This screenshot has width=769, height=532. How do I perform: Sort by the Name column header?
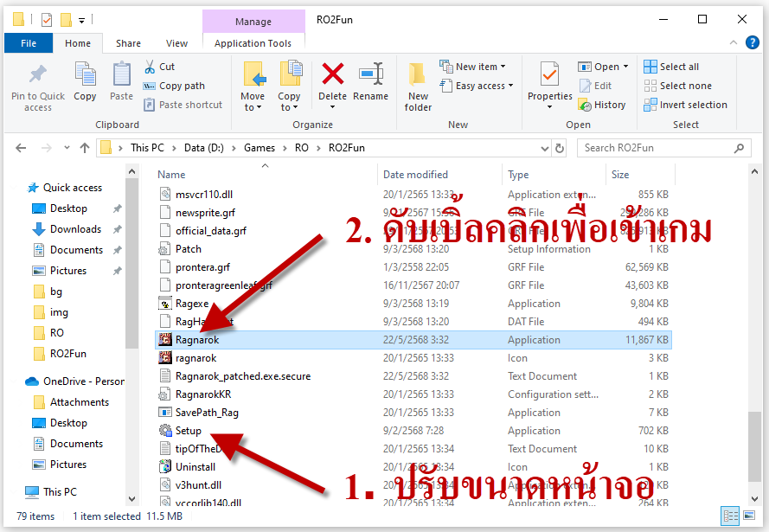click(171, 175)
